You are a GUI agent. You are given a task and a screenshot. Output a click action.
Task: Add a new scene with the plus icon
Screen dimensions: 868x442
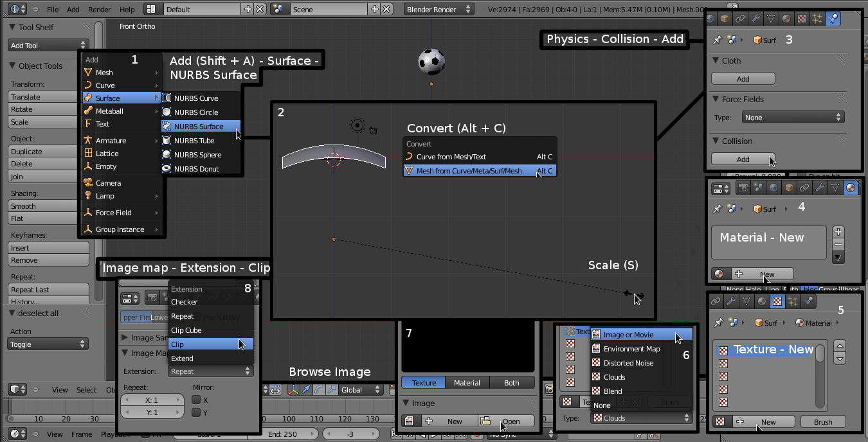[375, 10]
